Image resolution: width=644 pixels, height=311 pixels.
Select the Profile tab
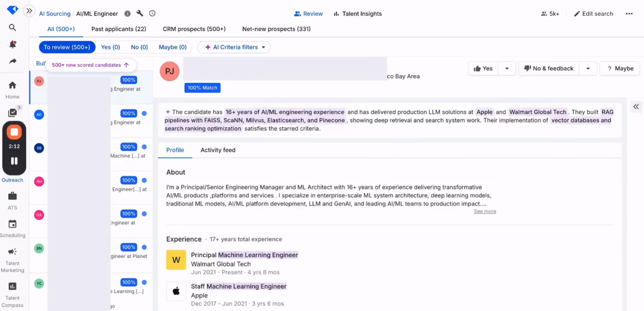coord(175,150)
